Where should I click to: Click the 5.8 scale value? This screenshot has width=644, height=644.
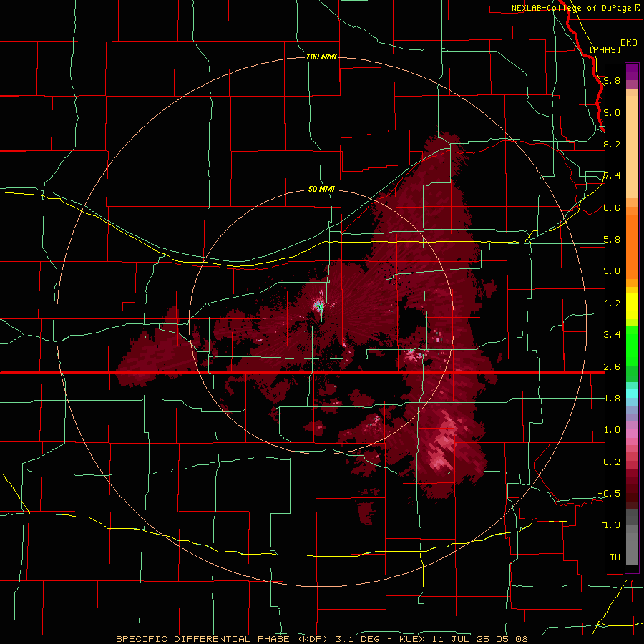point(612,240)
